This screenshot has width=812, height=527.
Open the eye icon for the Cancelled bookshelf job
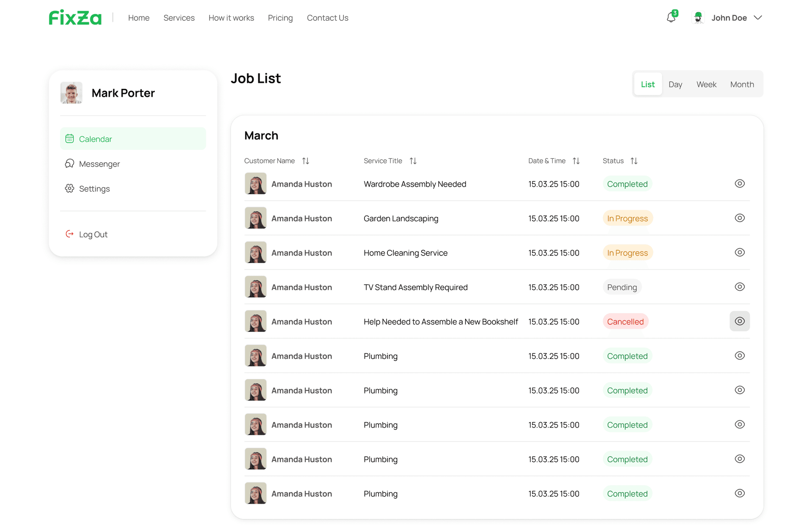point(740,321)
